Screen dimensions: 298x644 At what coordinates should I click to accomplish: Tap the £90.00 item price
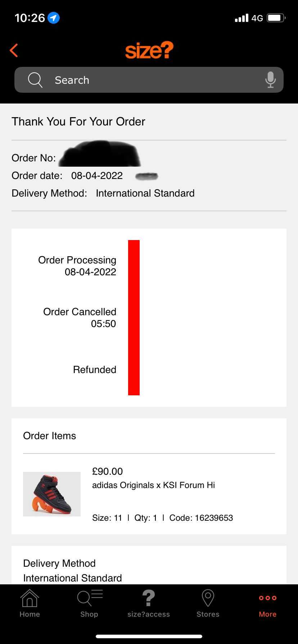coord(107,471)
